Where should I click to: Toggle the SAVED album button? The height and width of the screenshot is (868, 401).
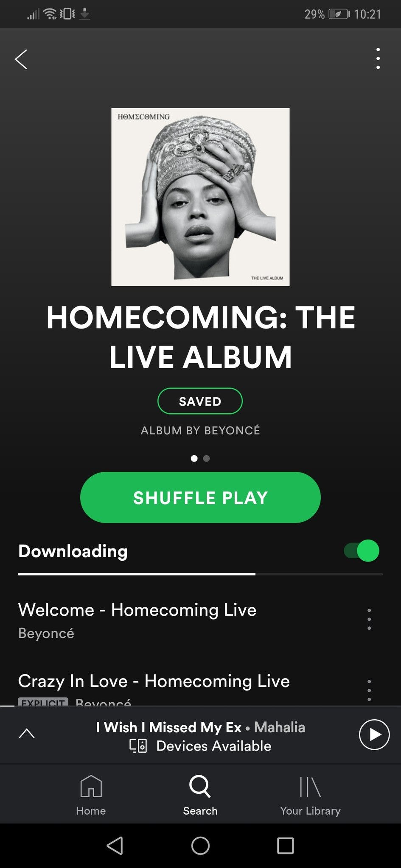200,401
